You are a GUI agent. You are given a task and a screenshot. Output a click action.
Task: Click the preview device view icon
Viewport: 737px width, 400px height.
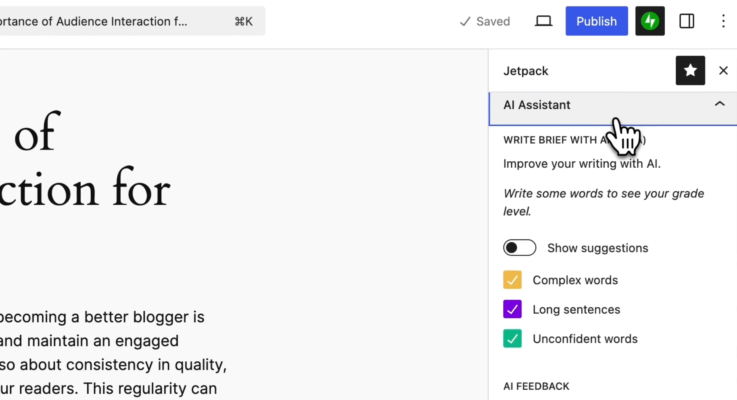point(544,21)
